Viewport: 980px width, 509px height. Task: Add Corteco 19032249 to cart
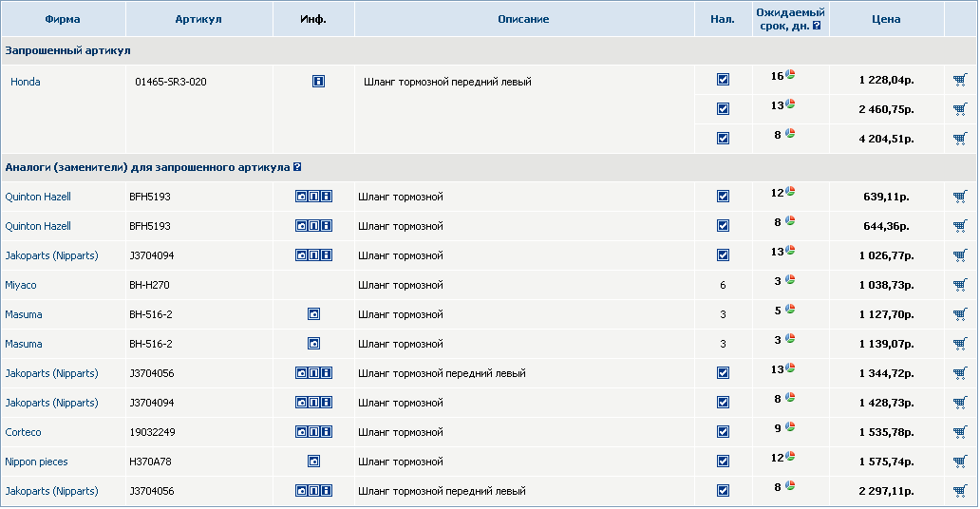[960, 432]
